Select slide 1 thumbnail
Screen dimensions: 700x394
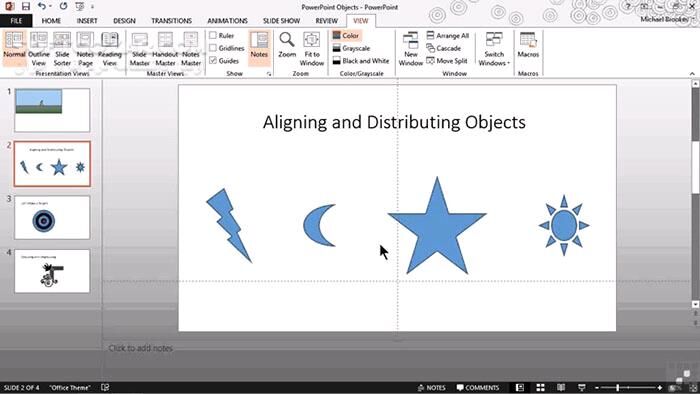click(52, 110)
